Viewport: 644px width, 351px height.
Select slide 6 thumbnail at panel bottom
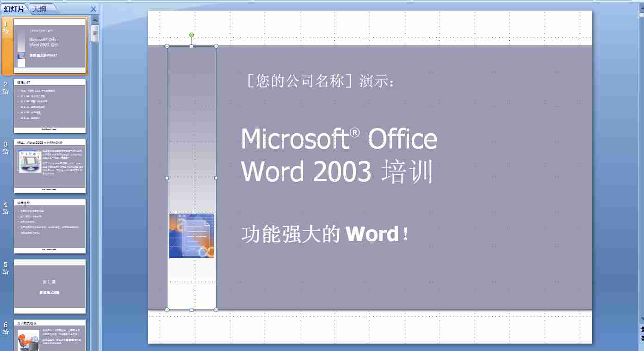point(50,335)
